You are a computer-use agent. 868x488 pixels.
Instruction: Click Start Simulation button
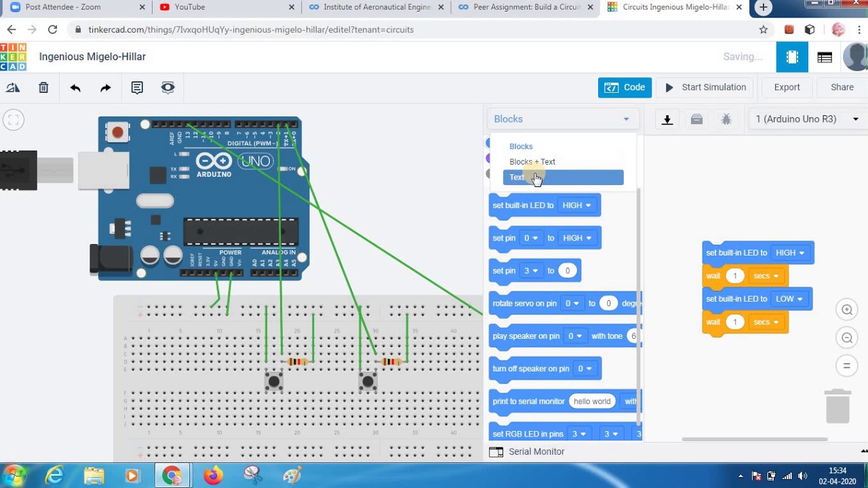point(705,87)
